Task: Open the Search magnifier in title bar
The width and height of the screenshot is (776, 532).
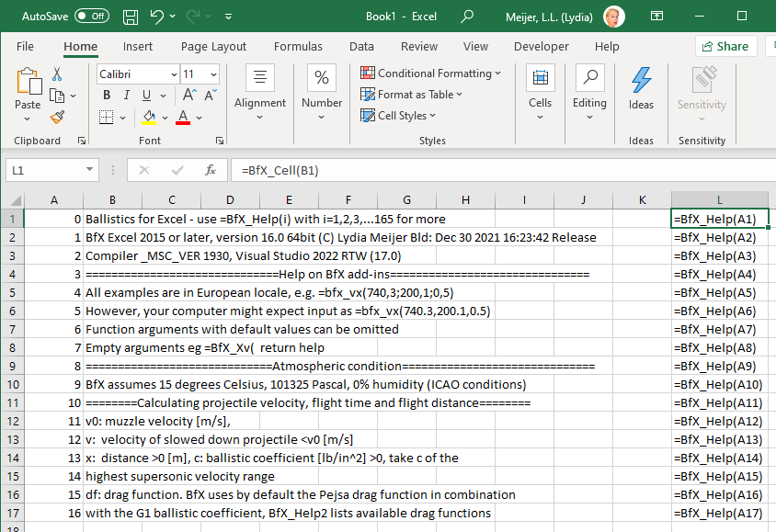Action: (x=467, y=17)
